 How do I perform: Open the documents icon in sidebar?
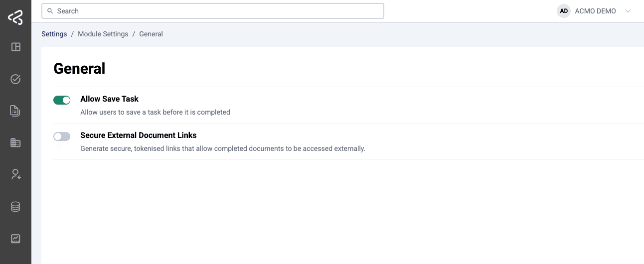point(15,111)
